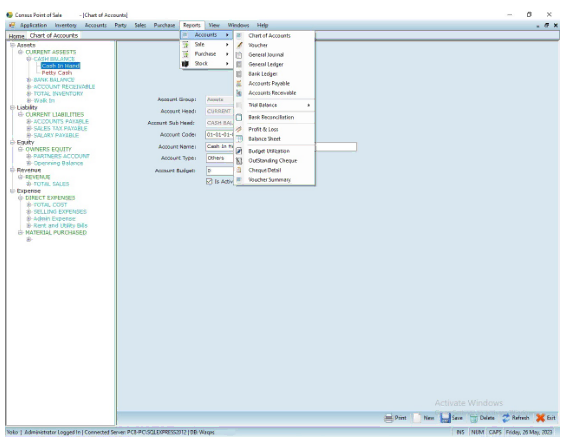
Task: Switch to the Home tab
Action: click(x=16, y=36)
